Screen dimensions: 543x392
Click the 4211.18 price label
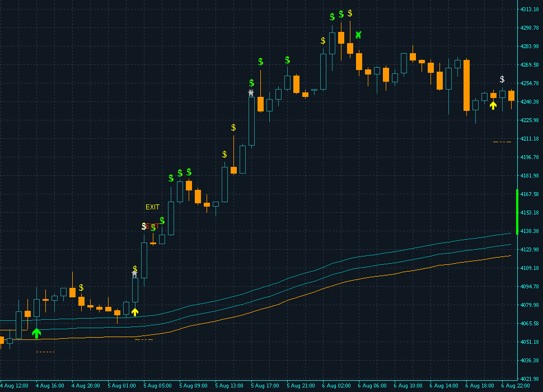pos(530,138)
